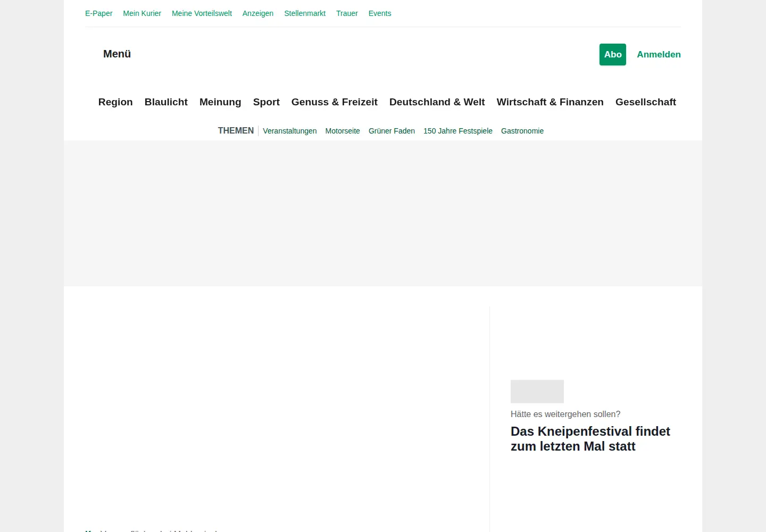Open Genuss & Freizeit section
766x532 pixels.
pos(335,102)
